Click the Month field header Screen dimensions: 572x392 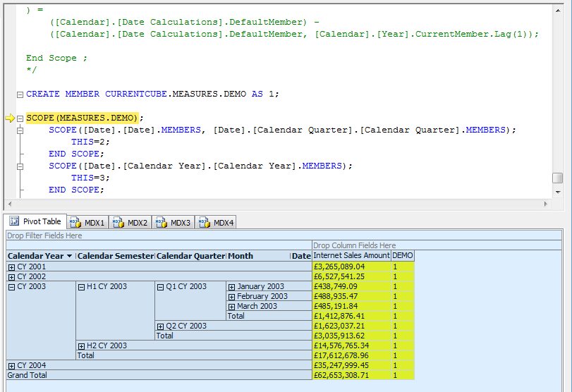(259, 256)
